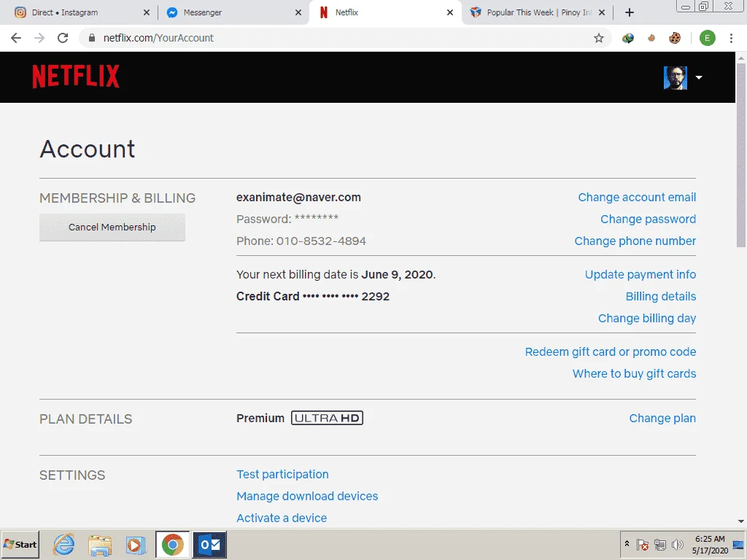747x560 pixels.
Task: Close the Popular This Week tab
Action: [x=602, y=12]
